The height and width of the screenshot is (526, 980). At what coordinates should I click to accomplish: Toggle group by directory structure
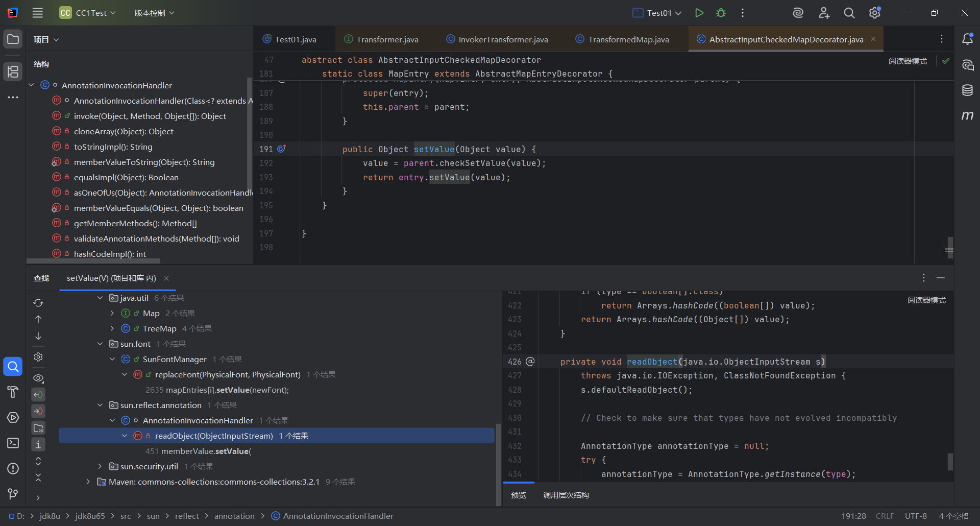click(38, 428)
